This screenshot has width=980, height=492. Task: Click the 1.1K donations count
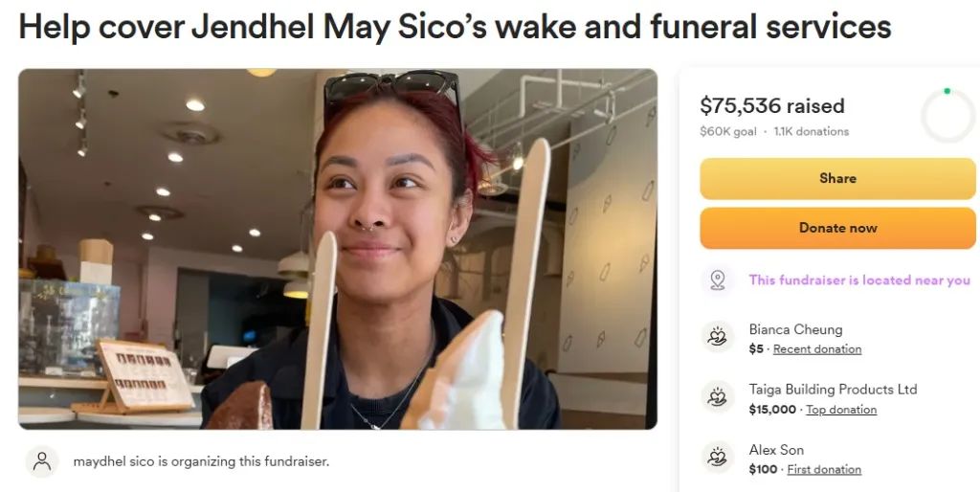(x=812, y=131)
